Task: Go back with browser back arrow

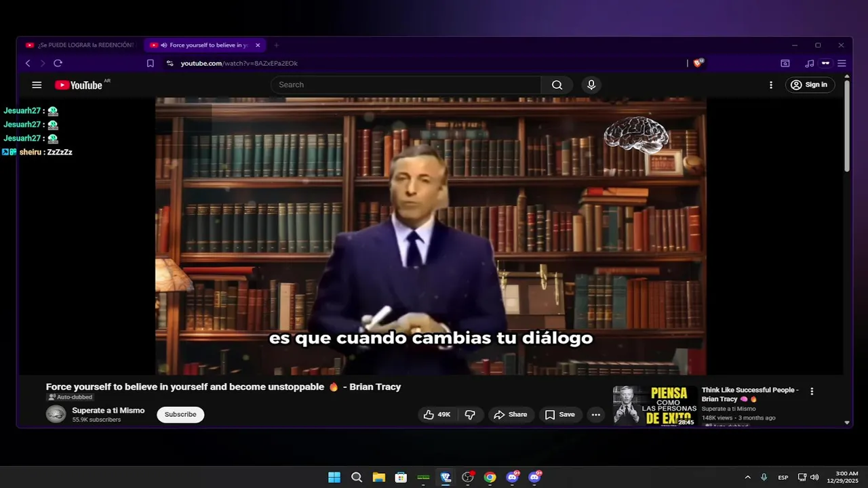Action: point(28,63)
